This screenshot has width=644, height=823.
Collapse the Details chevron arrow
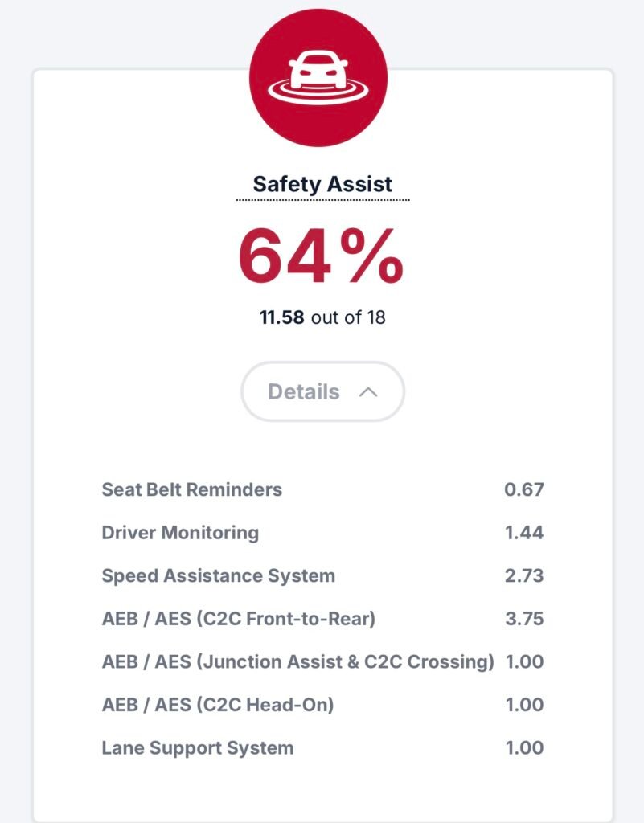point(368,392)
